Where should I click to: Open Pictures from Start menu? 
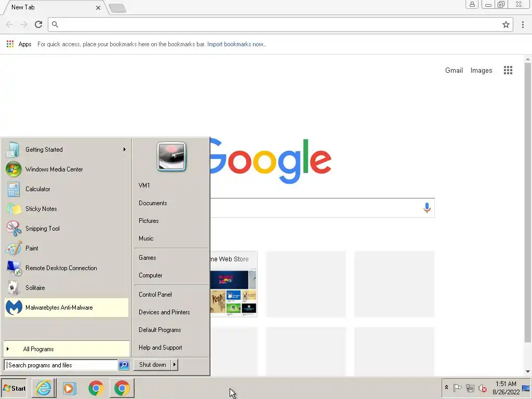[171, 220]
